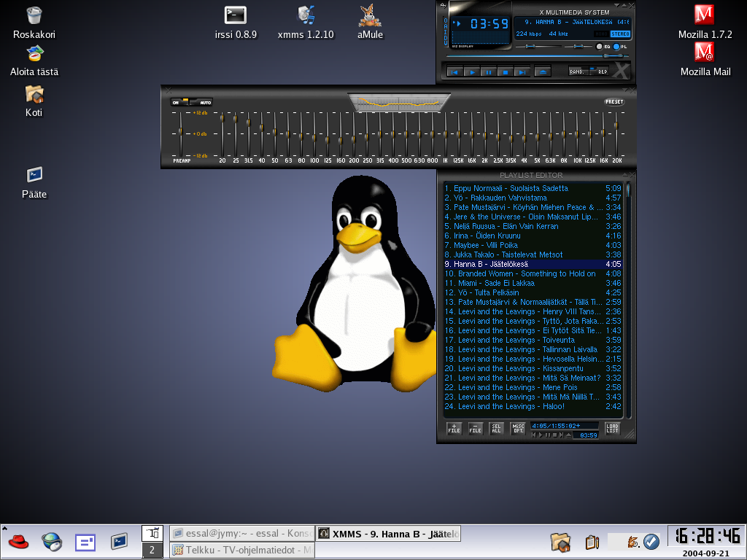
Task: Open the blue document panel icon
Action: 85,542
